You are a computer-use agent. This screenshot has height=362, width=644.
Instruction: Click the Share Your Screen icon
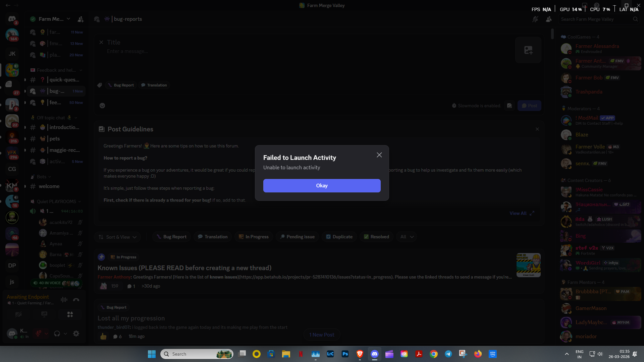(44, 314)
